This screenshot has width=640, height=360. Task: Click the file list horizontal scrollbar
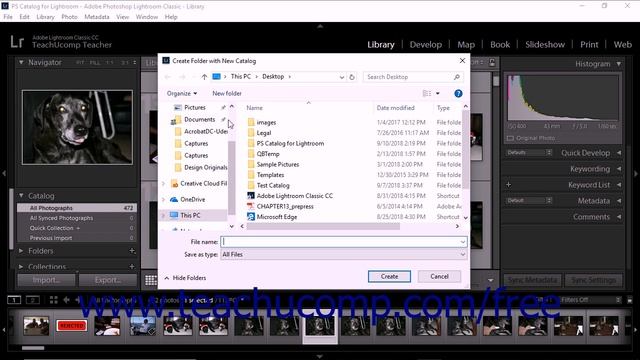point(323,226)
